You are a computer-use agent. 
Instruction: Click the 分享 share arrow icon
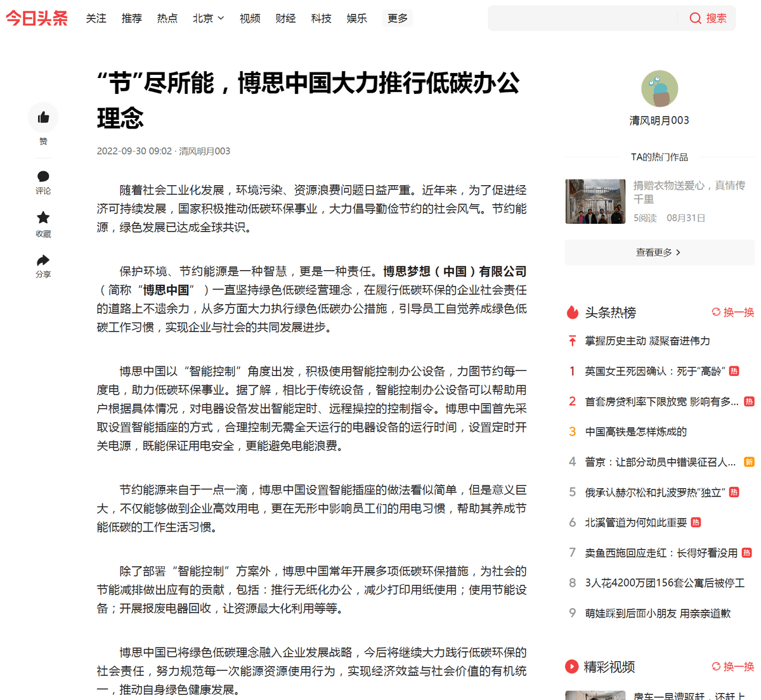click(43, 260)
